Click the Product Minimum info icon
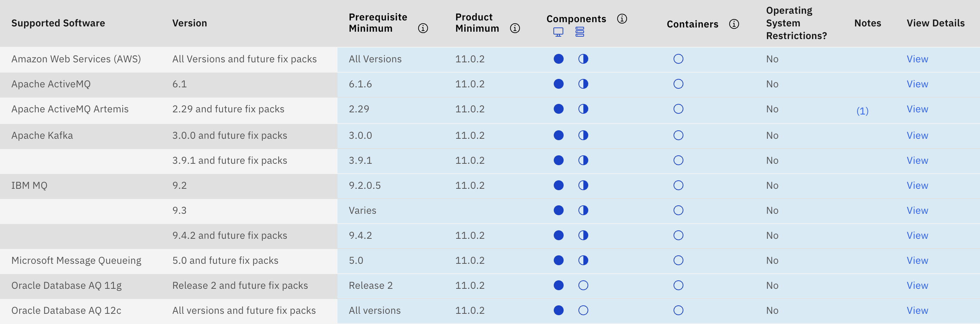The image size is (980, 324). point(515,28)
